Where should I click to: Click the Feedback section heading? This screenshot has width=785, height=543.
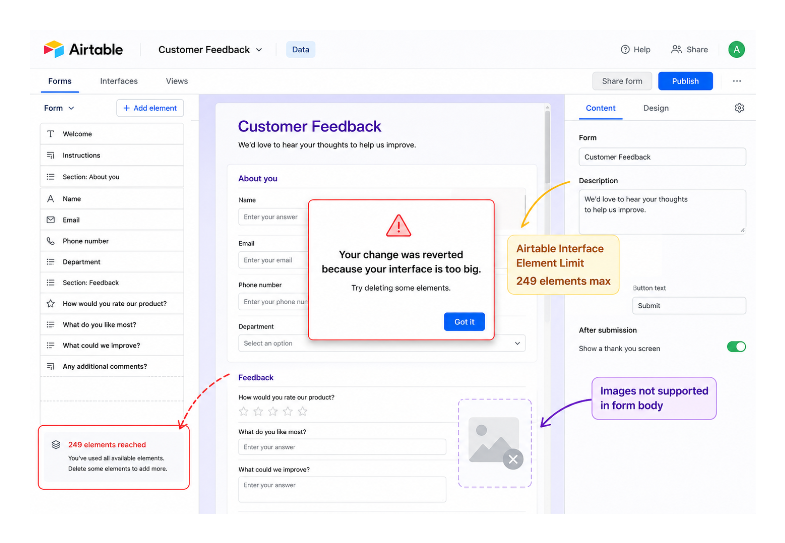point(256,377)
